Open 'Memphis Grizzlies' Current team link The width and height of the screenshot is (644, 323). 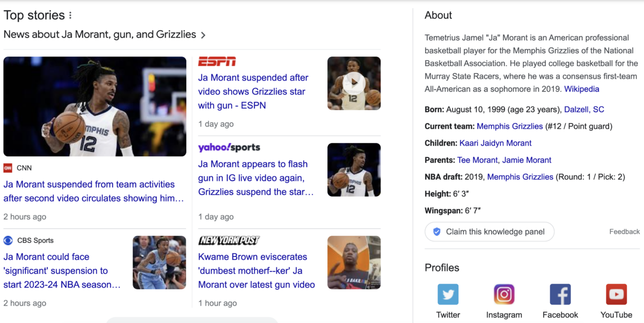[510, 126]
